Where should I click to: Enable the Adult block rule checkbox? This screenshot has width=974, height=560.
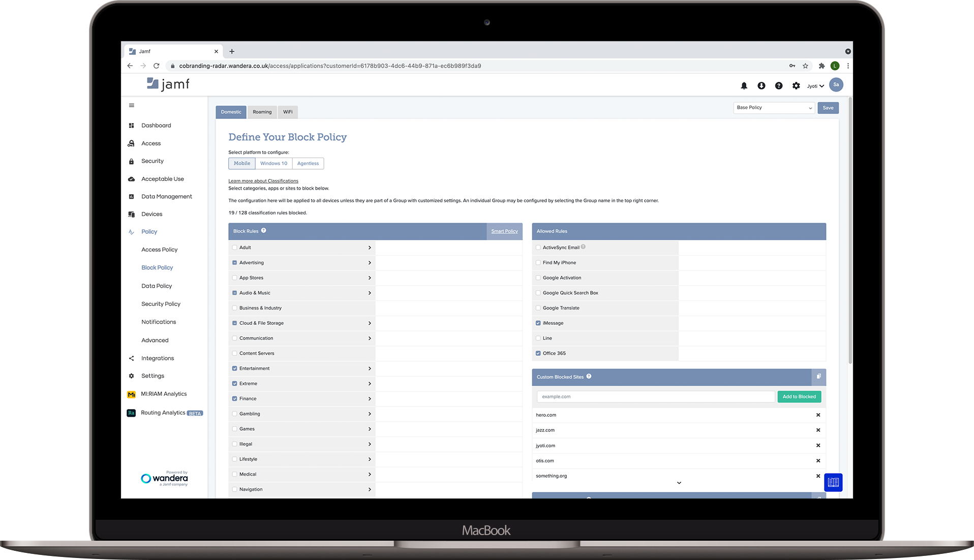tap(234, 247)
